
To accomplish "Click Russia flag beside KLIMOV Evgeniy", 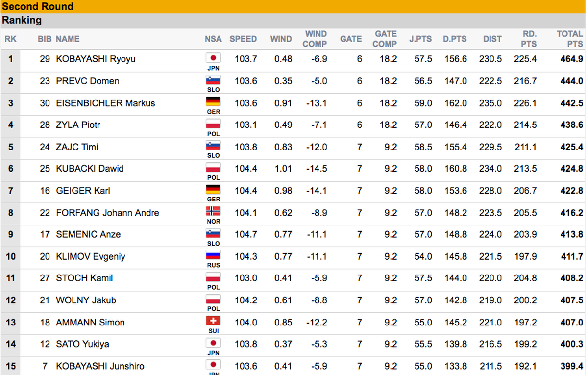I will [x=213, y=255].
